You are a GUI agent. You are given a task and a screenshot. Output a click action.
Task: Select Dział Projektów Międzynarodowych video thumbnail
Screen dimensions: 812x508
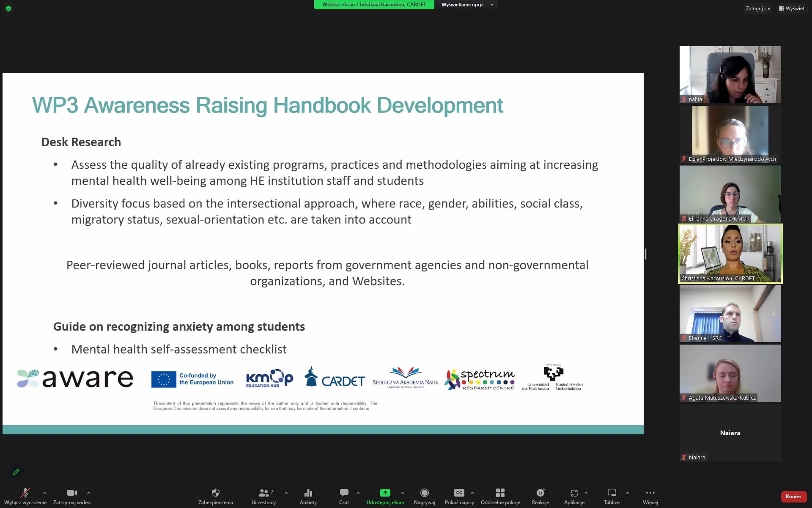[730, 134]
